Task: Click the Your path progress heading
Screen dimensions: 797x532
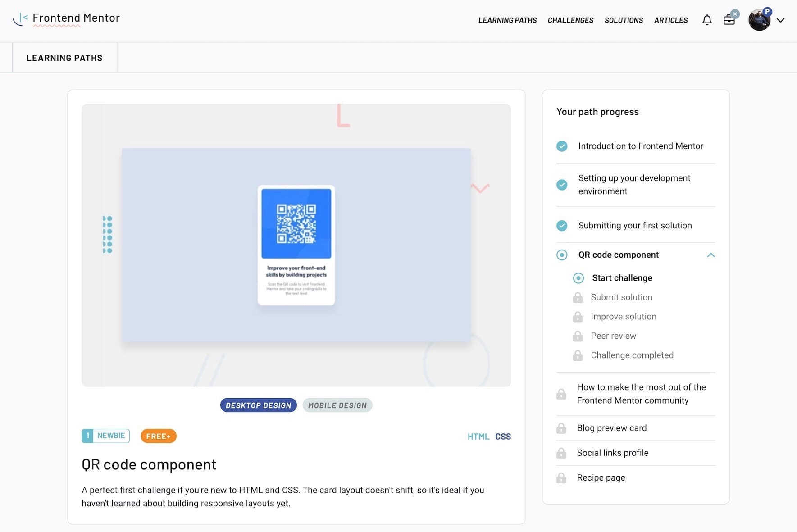Action: tap(597, 112)
